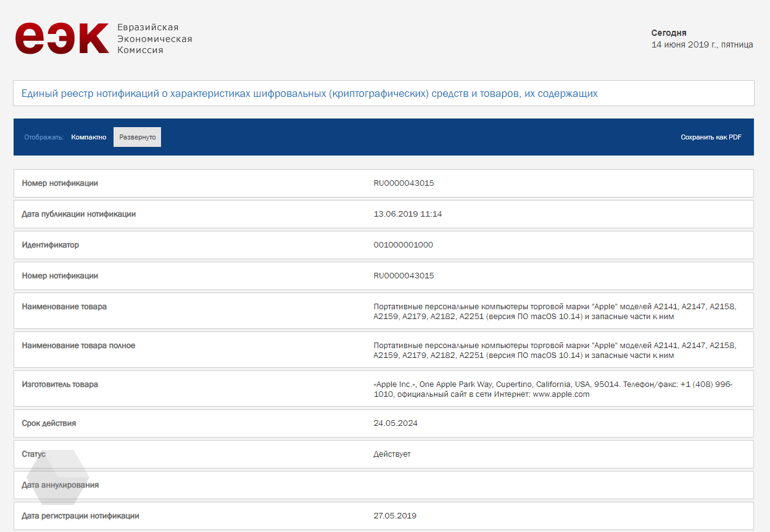Select the Apple Inc. manufacturer address text
This screenshot has width=770, height=532.
(553, 389)
